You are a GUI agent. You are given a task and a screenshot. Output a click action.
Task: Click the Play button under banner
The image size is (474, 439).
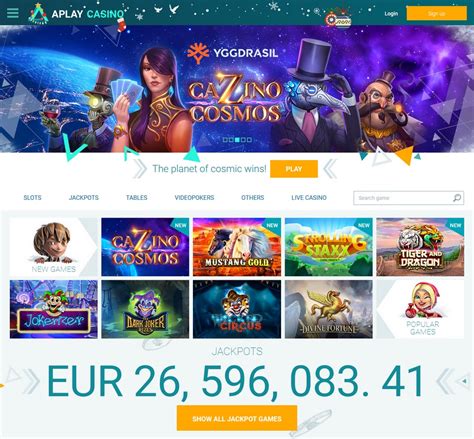(x=294, y=169)
